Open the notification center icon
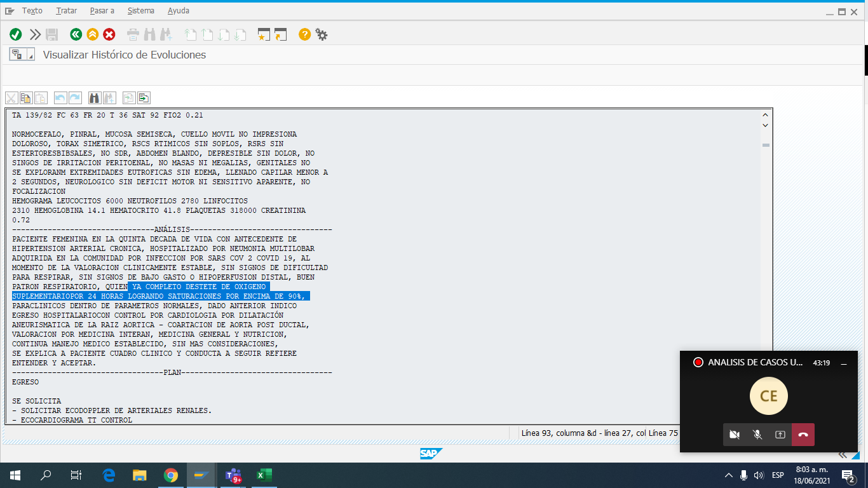 (x=848, y=475)
